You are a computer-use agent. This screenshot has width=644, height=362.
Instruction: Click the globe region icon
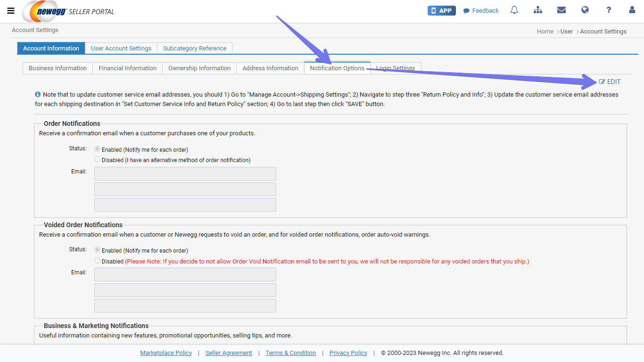click(585, 10)
